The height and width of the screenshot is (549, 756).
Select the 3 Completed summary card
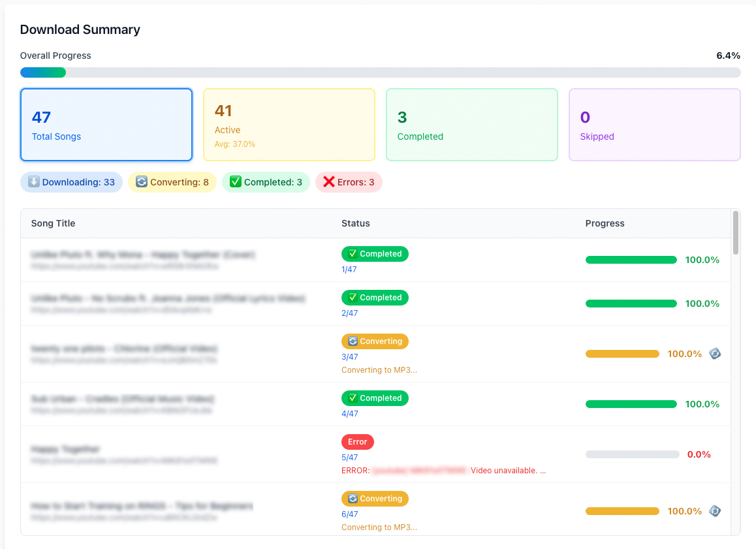pos(472,125)
